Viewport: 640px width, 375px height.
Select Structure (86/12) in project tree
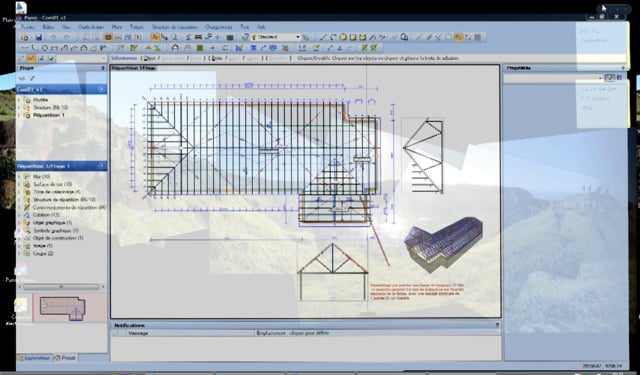(51, 108)
